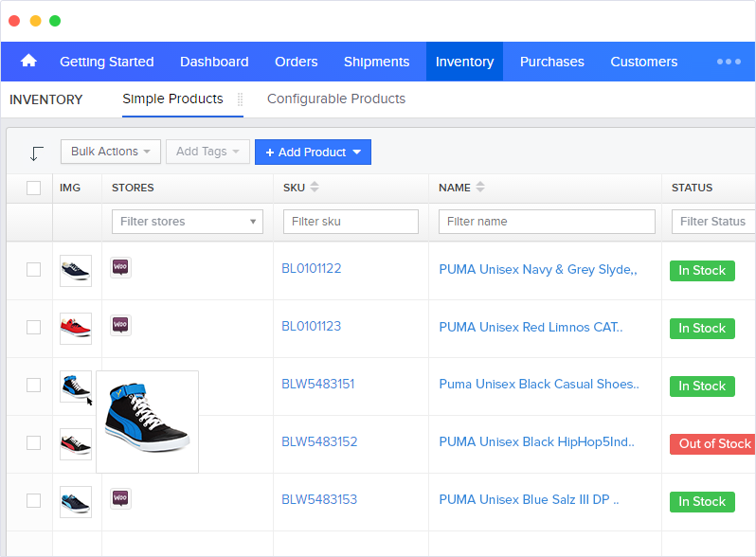Select the checkbox for row BL0101122
Image resolution: width=756 pixels, height=557 pixels.
pyautogui.click(x=34, y=270)
